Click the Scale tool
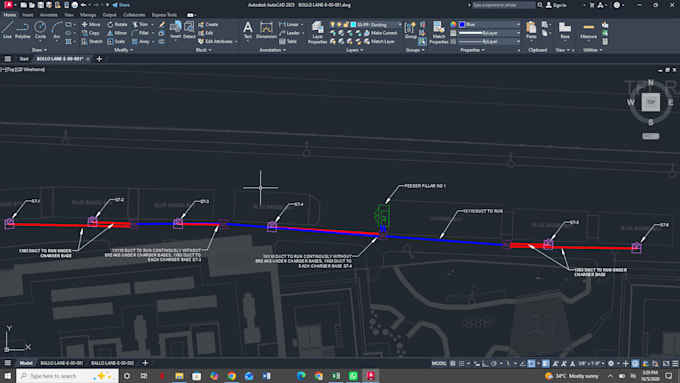Screen dimensions: 680x383 [x=116, y=42]
